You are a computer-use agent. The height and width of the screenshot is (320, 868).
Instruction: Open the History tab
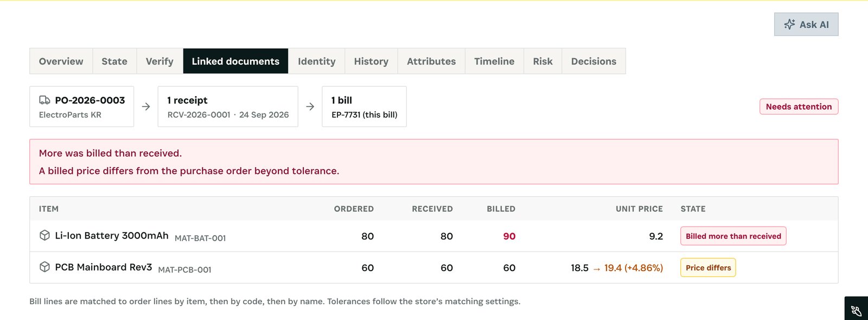(x=371, y=61)
